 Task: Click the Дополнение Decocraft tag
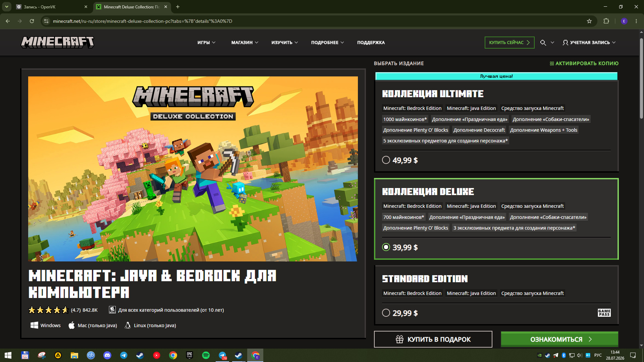(479, 130)
